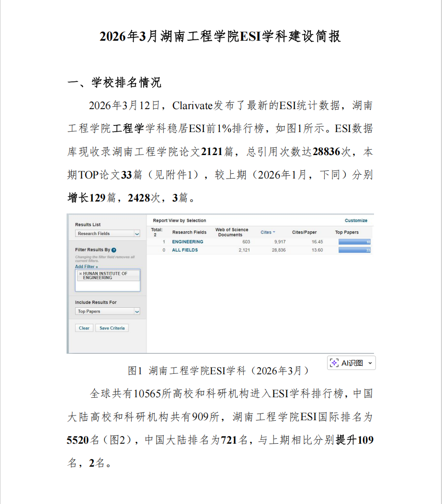Open the Results List Research Fields dropdown
Image resolution: width=442 pixels, height=504 pixels.
coord(136,234)
